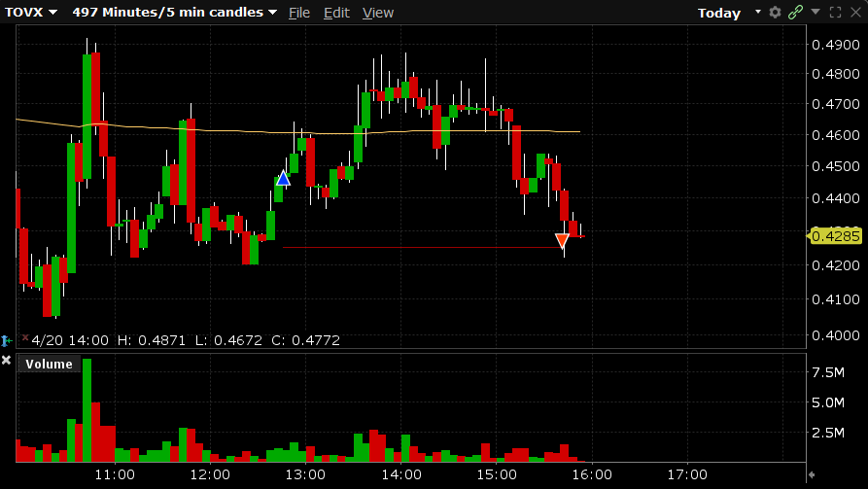Click the 0.4100 price axis label

click(835, 299)
